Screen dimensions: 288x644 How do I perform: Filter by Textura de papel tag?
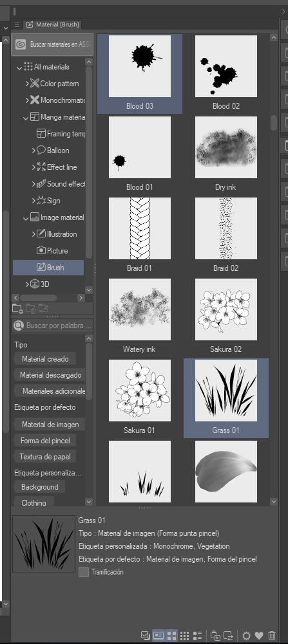pyautogui.click(x=45, y=456)
